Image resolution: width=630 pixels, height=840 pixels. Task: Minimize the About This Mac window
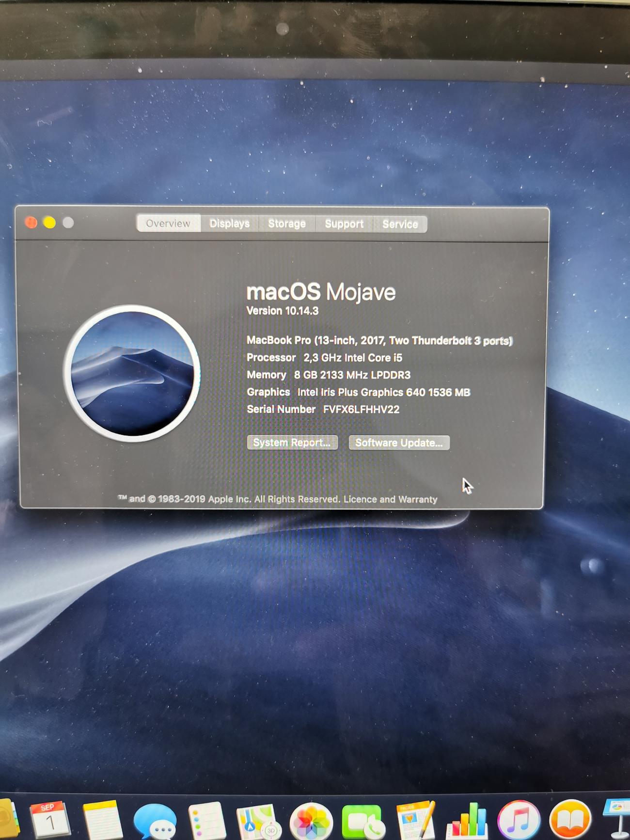(49, 222)
